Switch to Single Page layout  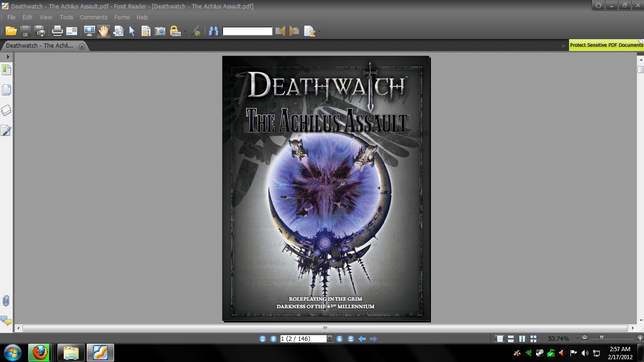pos(500,338)
